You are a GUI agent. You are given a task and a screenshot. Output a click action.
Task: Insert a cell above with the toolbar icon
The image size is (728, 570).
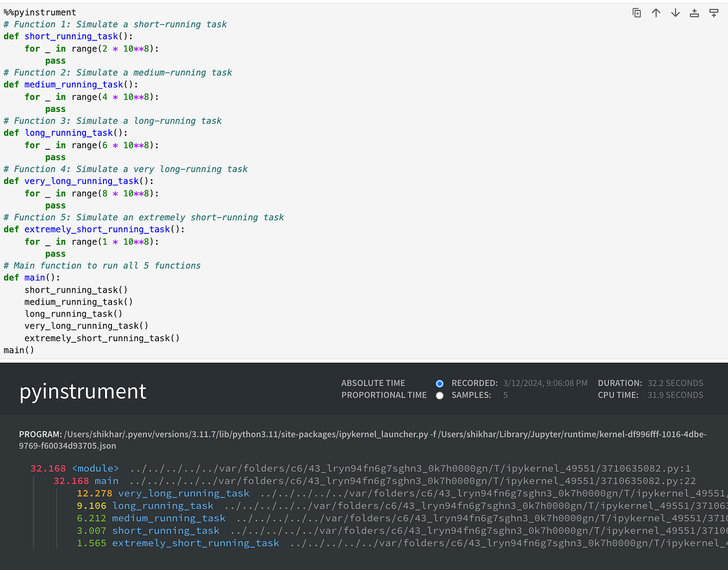[694, 13]
